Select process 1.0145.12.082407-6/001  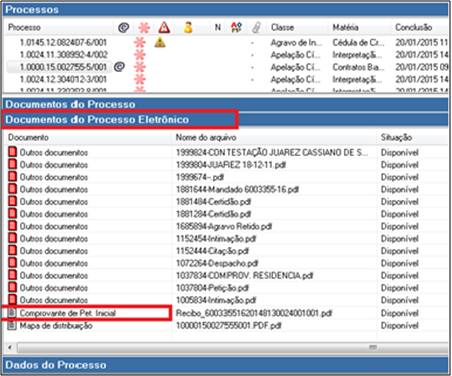click(63, 42)
